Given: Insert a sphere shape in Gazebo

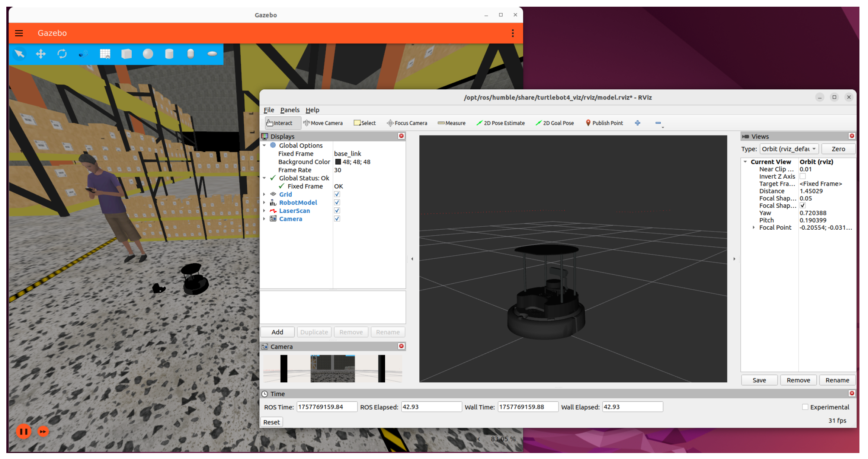Looking at the screenshot, I should point(148,54).
